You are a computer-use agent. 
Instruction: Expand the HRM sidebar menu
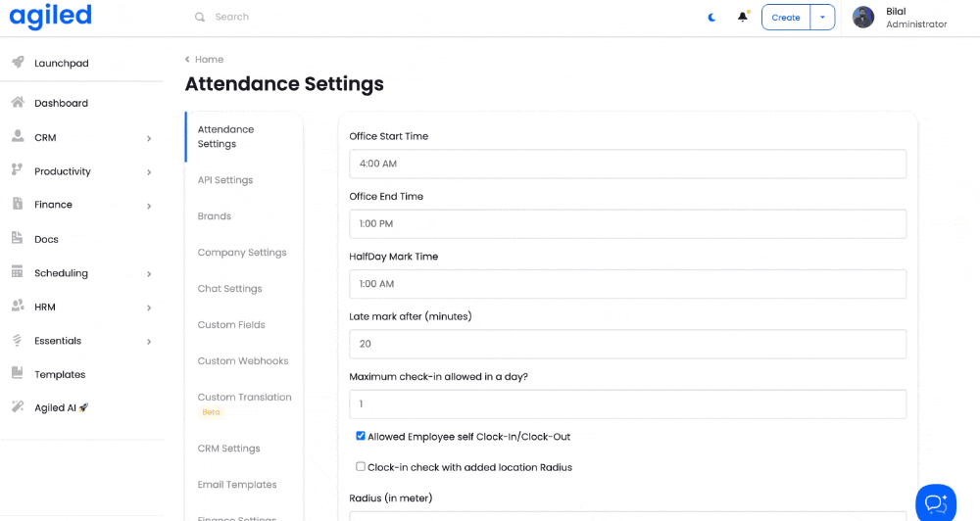(149, 308)
